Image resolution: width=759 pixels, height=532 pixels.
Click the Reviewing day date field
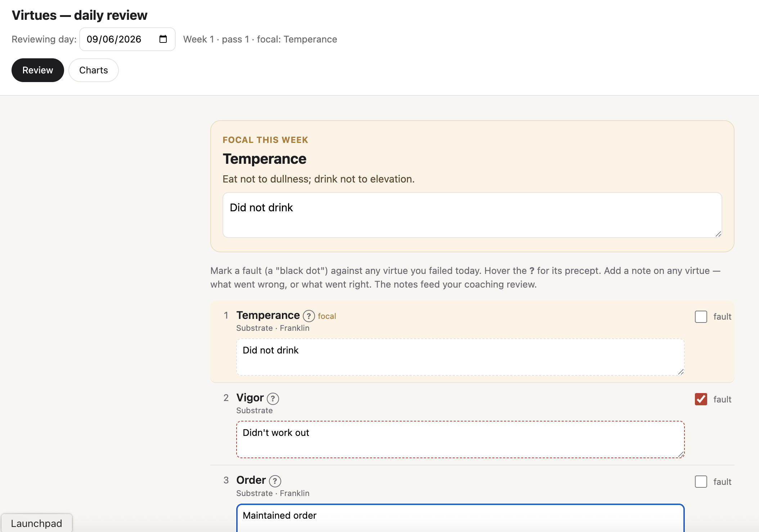click(127, 39)
